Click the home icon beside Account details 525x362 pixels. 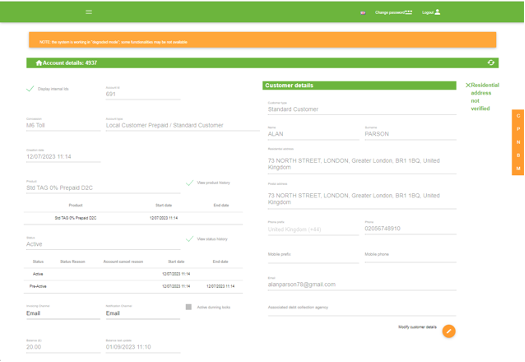tap(39, 63)
